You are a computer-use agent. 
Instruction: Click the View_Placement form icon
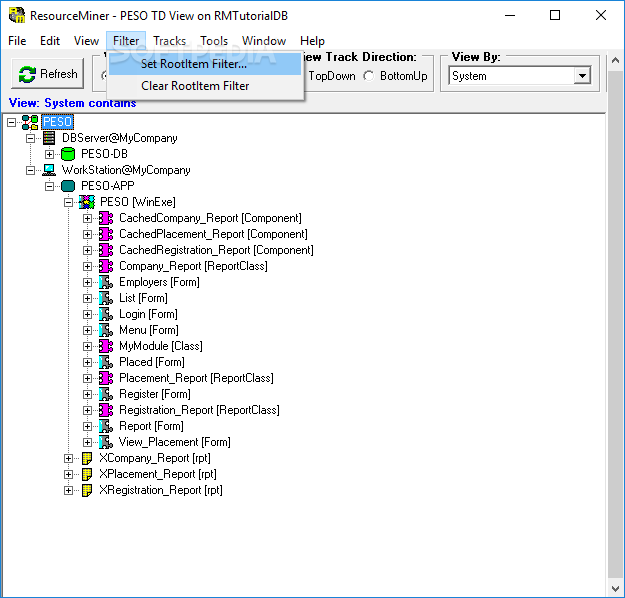(x=106, y=442)
